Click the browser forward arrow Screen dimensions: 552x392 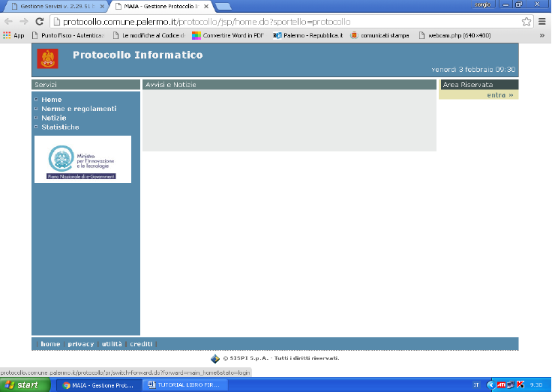24,22
